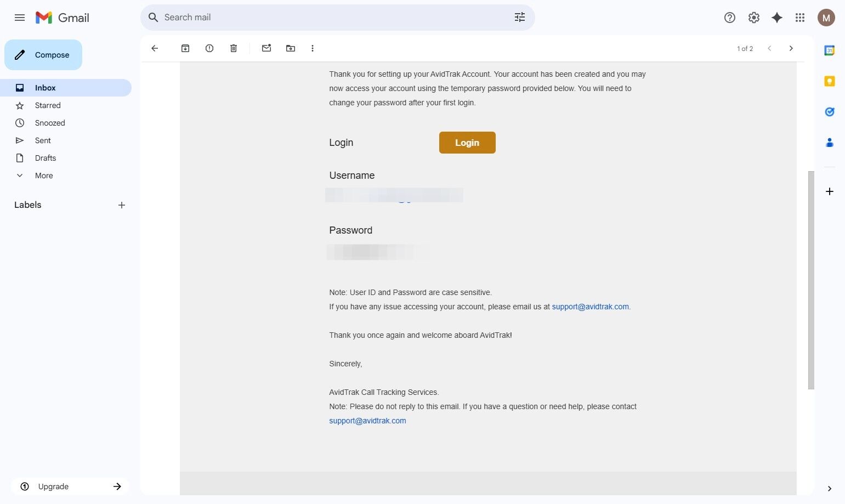
Task: Open Google apps grid
Action: click(800, 18)
